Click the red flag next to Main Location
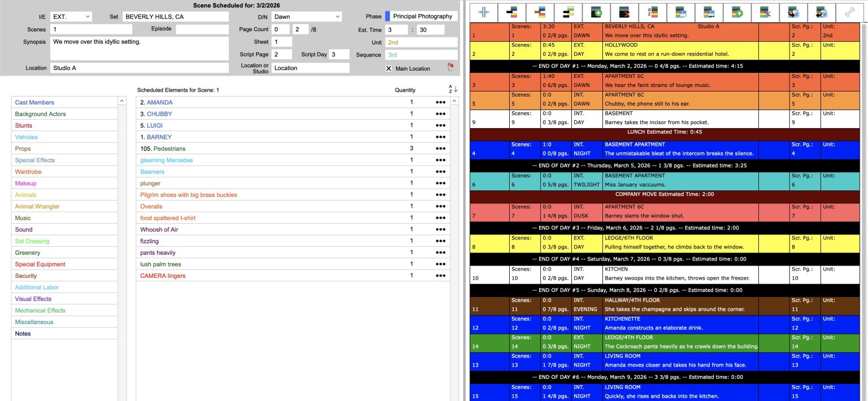The height and width of the screenshot is (401, 868). coord(450,68)
